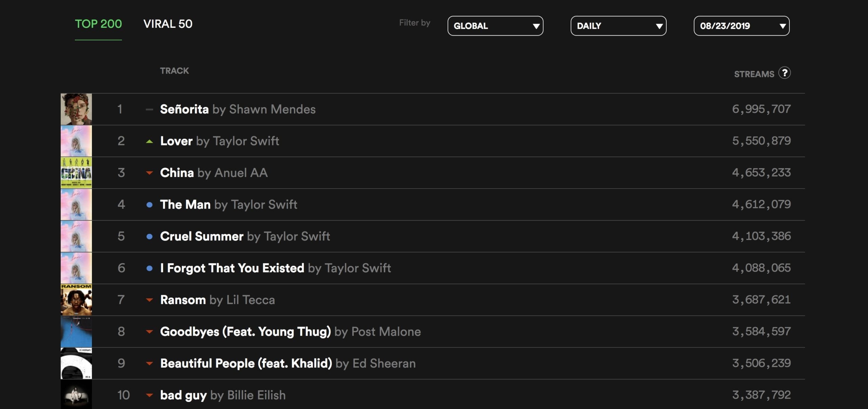Viewport: 868px width, 409px height.
Task: Click the red down arrow beside bad guy
Action: click(149, 395)
